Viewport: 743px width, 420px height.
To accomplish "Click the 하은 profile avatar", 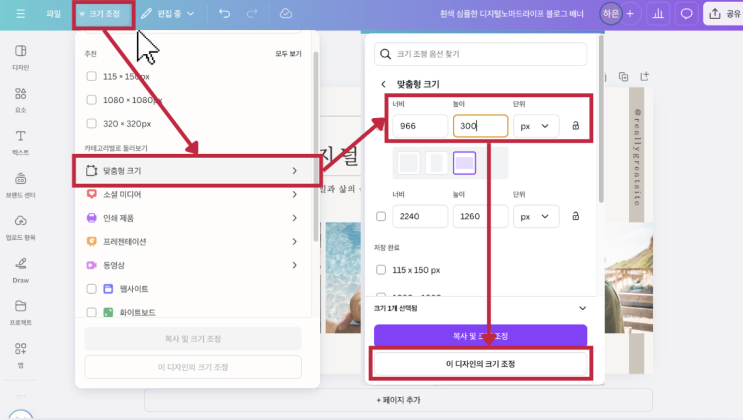I will (x=610, y=14).
